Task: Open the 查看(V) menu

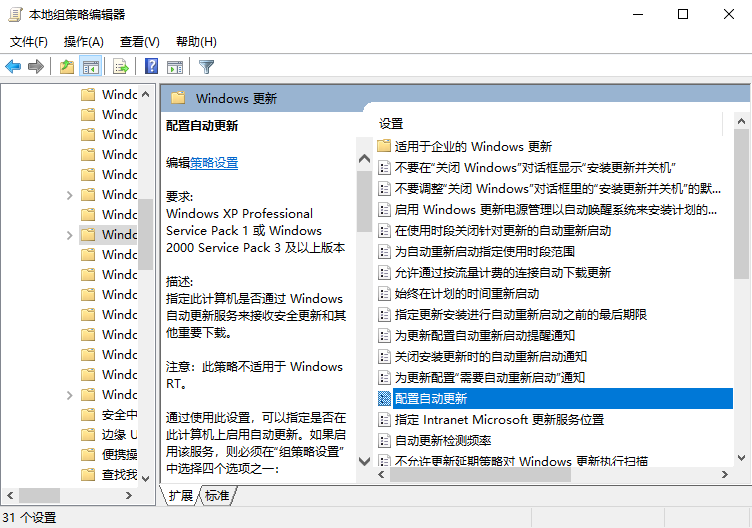Action: point(140,42)
